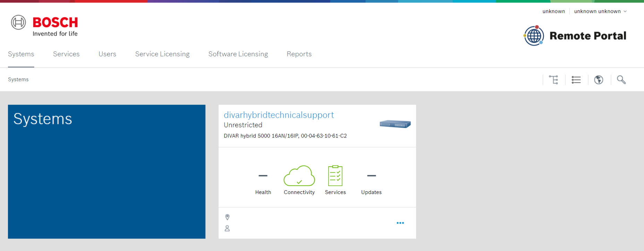Click the location pin icon
Image resolution: width=644 pixels, height=251 pixels.
(227, 217)
